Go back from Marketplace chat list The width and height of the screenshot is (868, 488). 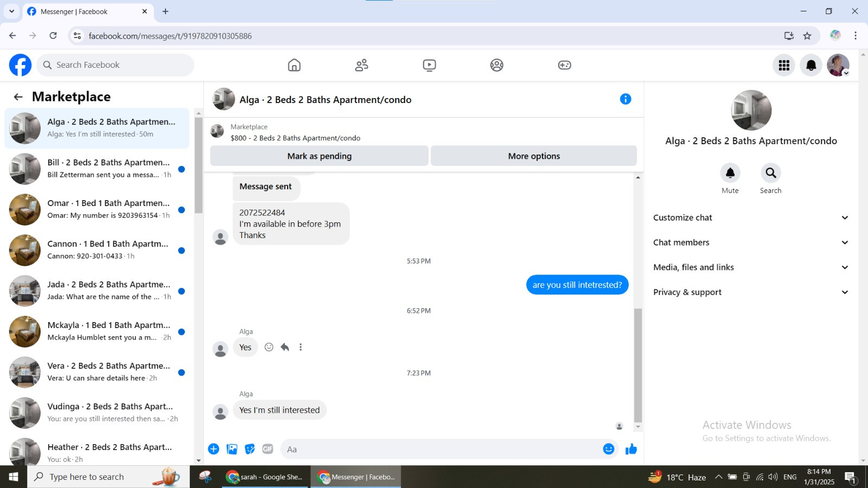18,97
